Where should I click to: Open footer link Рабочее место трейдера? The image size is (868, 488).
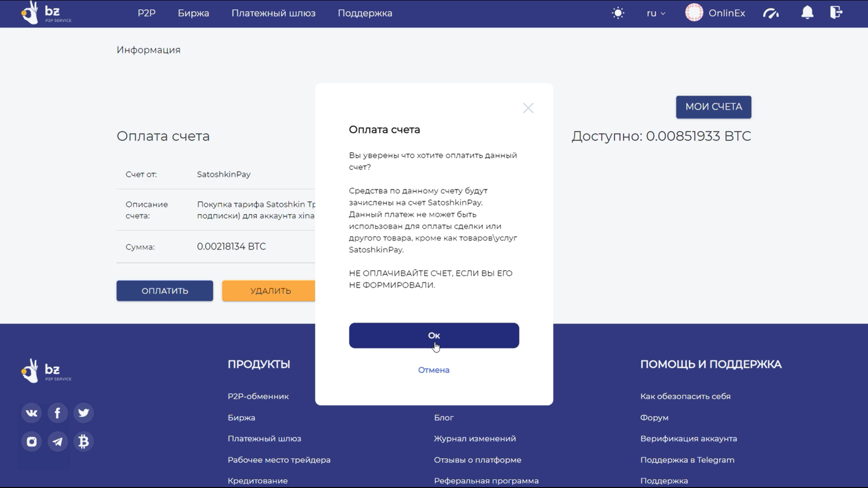(279, 460)
